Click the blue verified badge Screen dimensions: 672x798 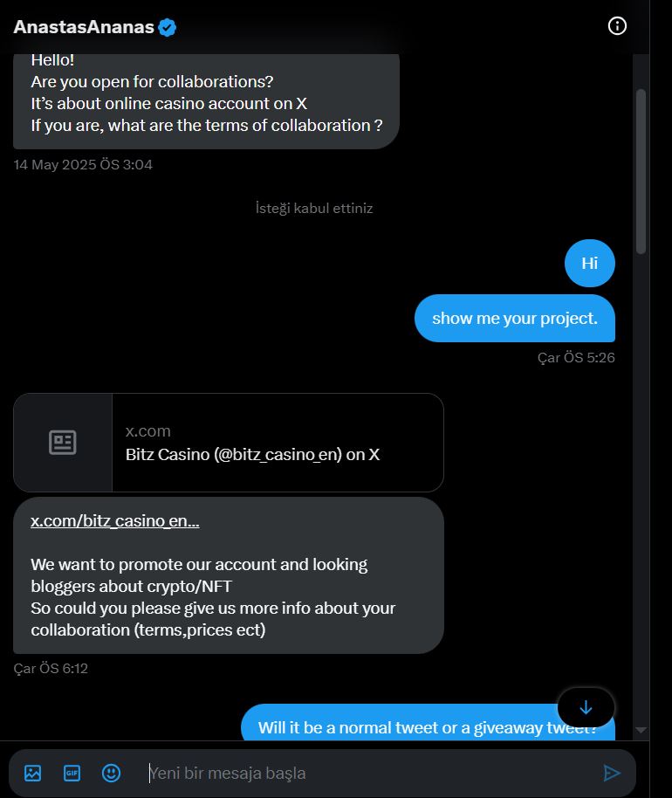point(167,27)
